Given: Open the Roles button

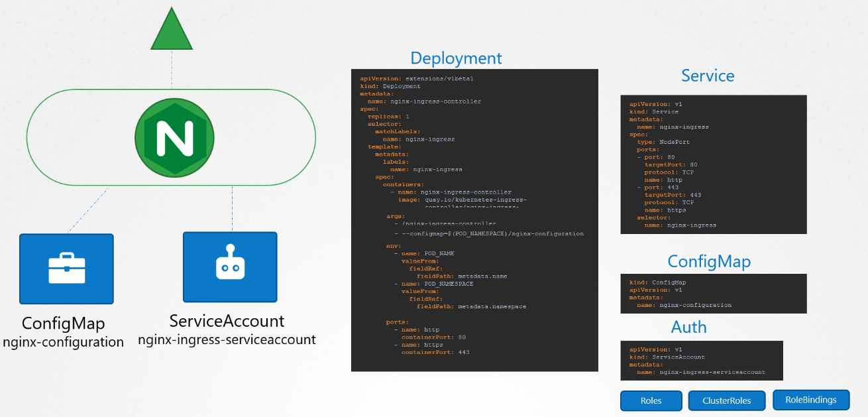Looking at the screenshot, I should pos(651,401).
